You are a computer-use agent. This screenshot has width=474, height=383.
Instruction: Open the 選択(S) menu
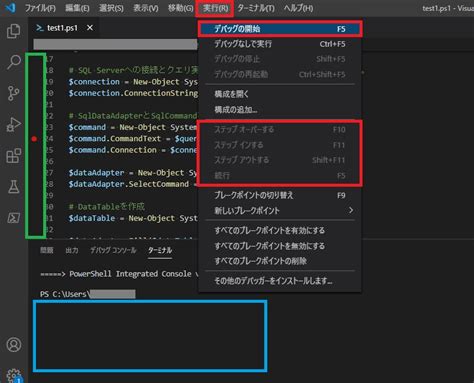click(x=111, y=8)
